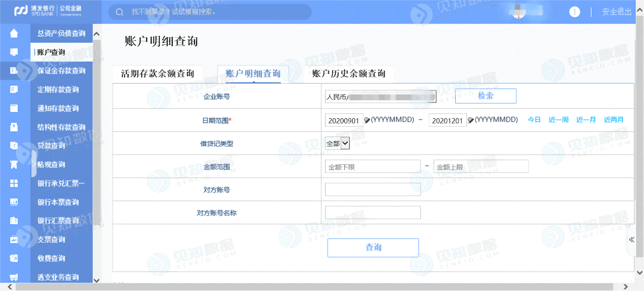Collapse the sidebar menu with arrow handle
The height and width of the screenshot is (291, 644).
pos(34,164)
